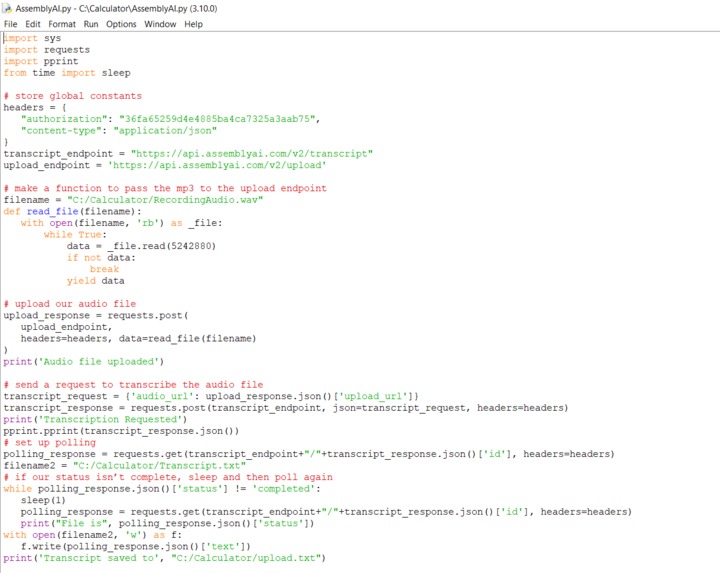Screen dimensions: 720x573
Task: Open the Options menu
Action: click(x=121, y=24)
